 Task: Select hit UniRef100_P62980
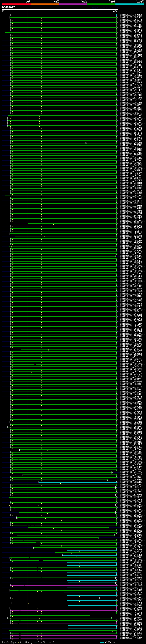(131, 572)
